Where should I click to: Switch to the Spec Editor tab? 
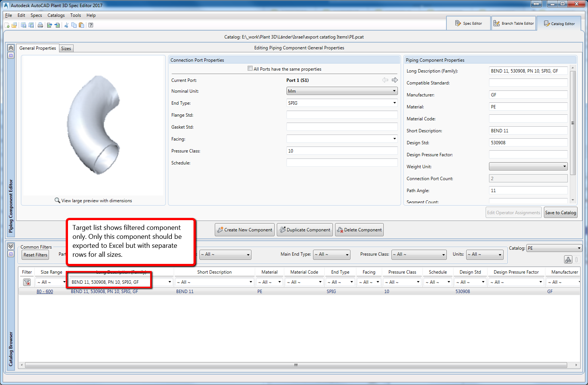[x=468, y=23]
